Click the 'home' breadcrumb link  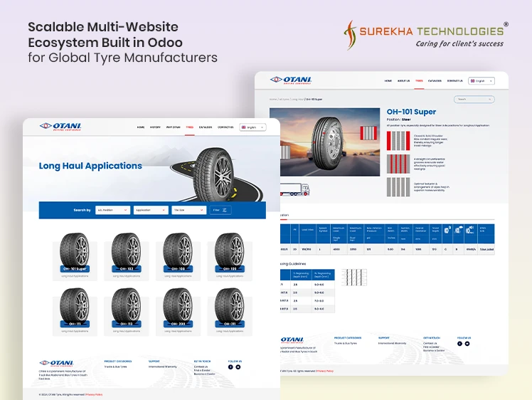pyautogui.click(x=273, y=100)
